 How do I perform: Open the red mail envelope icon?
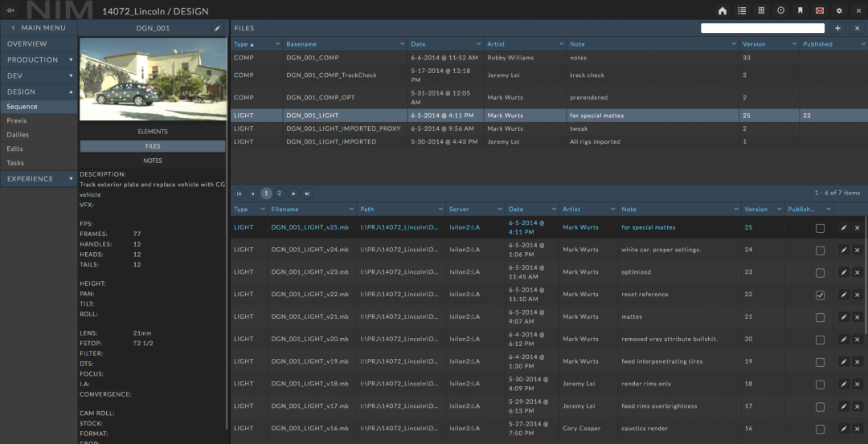[820, 10]
